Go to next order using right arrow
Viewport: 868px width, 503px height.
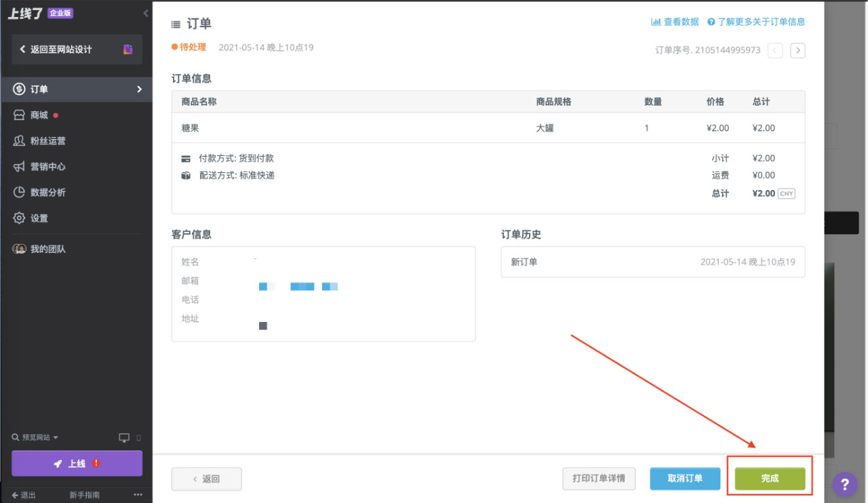point(797,51)
